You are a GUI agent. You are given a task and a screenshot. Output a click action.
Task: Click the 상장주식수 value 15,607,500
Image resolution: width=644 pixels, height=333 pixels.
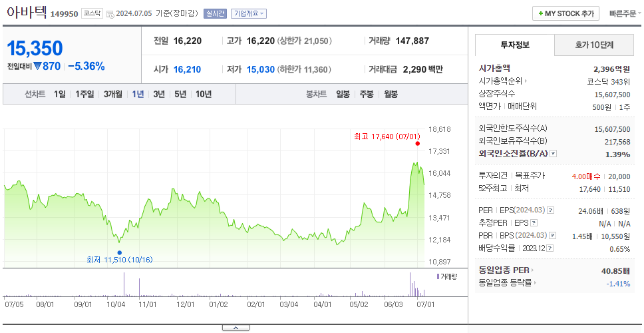coord(612,95)
